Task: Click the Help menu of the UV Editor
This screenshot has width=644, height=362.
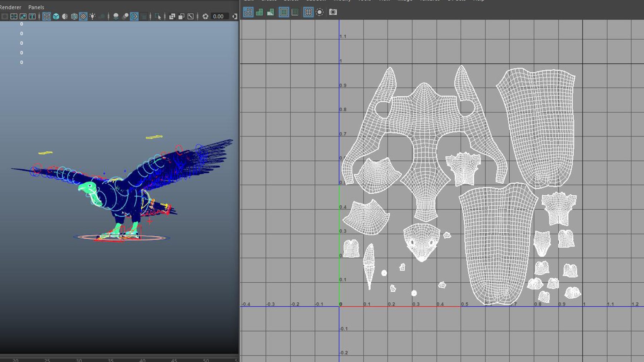Action: [478, 1]
